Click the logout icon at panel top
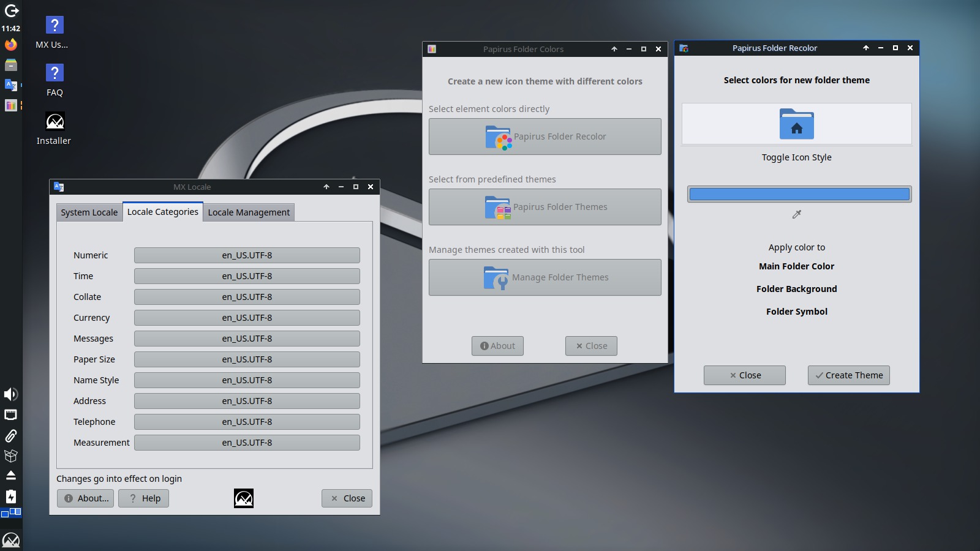The image size is (980, 551). click(x=11, y=10)
